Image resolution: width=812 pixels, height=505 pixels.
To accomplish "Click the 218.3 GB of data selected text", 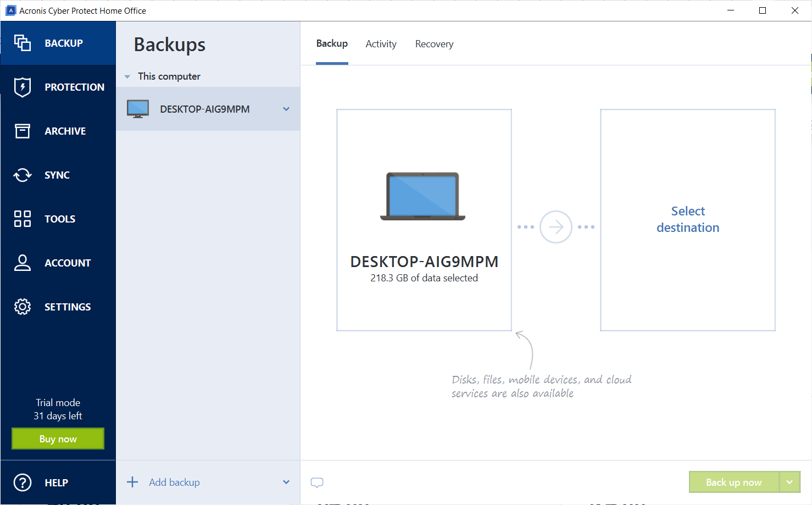I will point(424,278).
